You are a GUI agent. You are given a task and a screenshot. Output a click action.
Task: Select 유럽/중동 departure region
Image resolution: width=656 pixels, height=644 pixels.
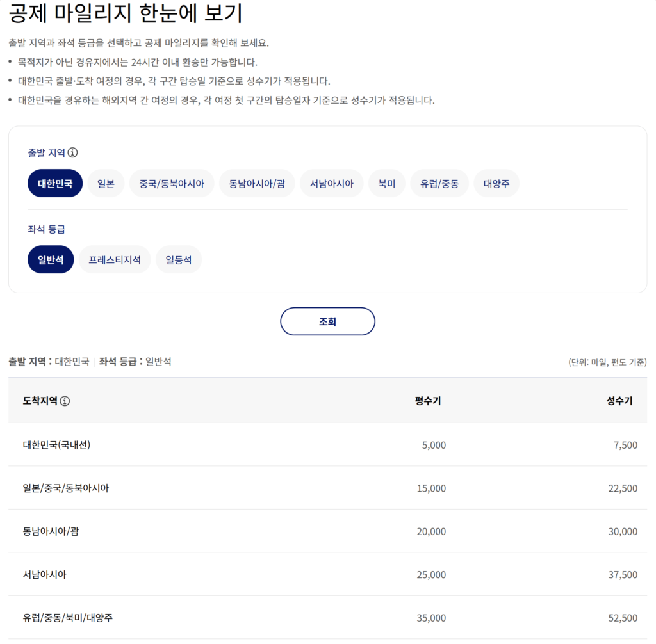pos(439,183)
